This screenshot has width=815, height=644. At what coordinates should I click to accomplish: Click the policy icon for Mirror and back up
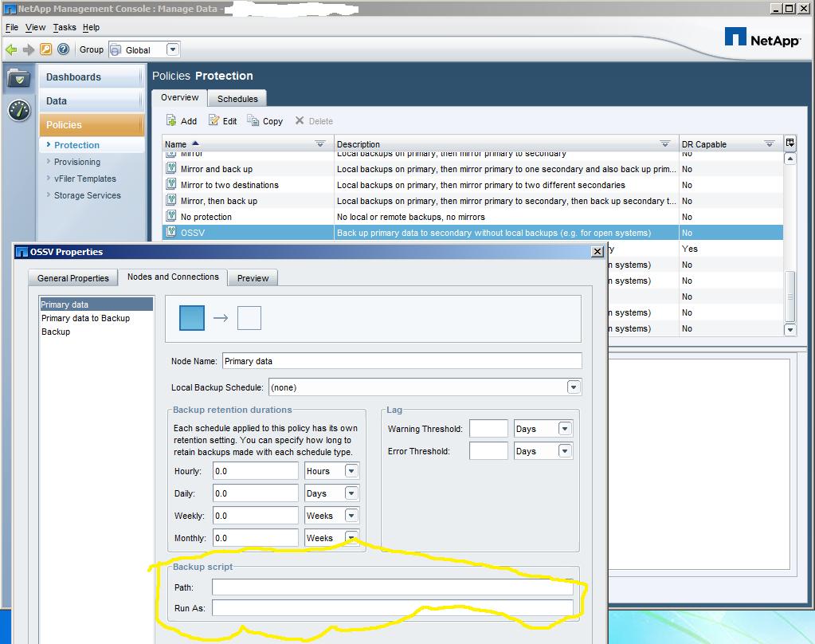click(x=171, y=168)
